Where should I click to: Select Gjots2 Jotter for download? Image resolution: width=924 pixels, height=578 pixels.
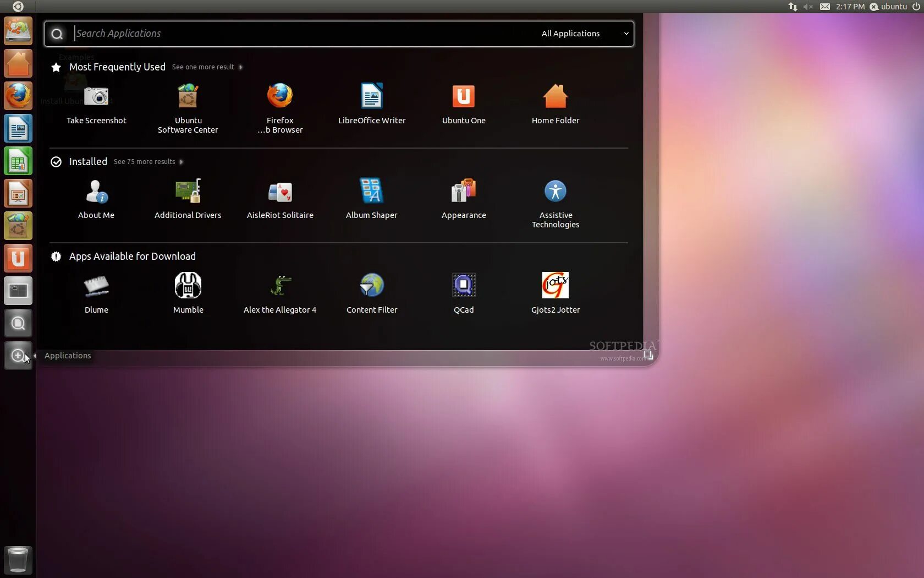[x=555, y=294]
